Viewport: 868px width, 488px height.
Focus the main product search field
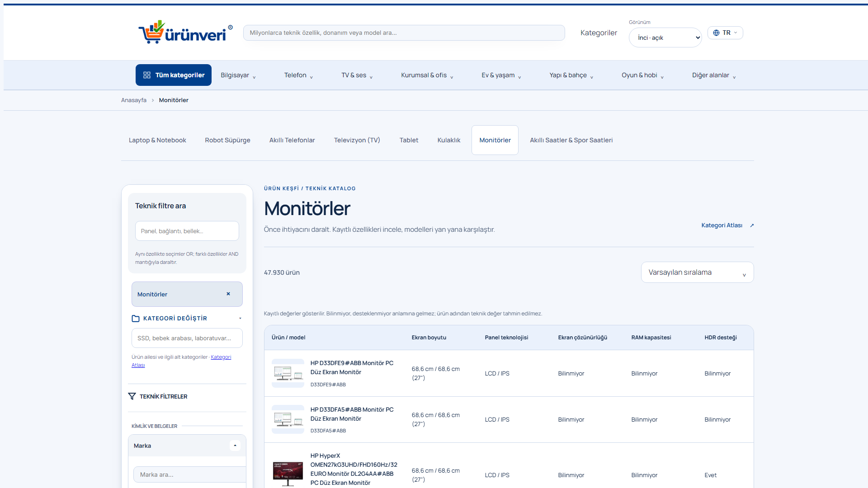[404, 33]
